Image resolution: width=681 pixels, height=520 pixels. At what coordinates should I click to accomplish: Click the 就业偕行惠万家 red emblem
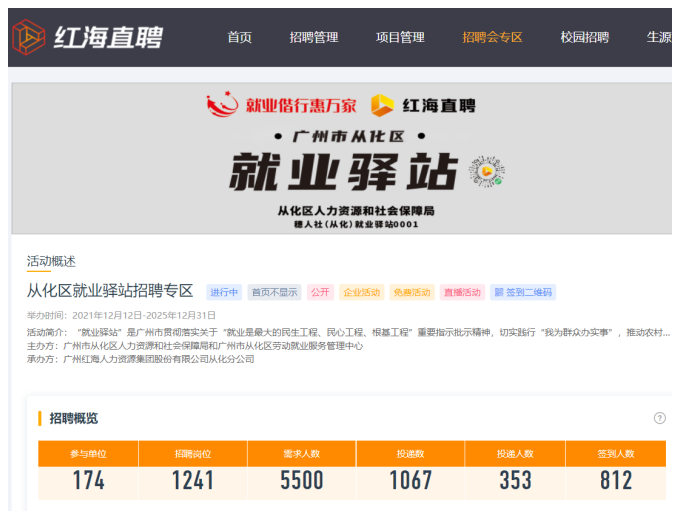[x=221, y=105]
